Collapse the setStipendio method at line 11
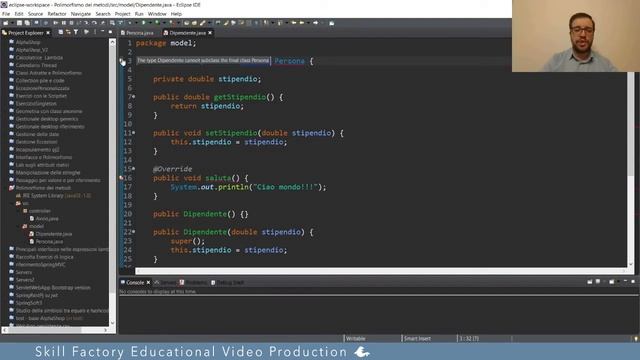 tap(134, 133)
